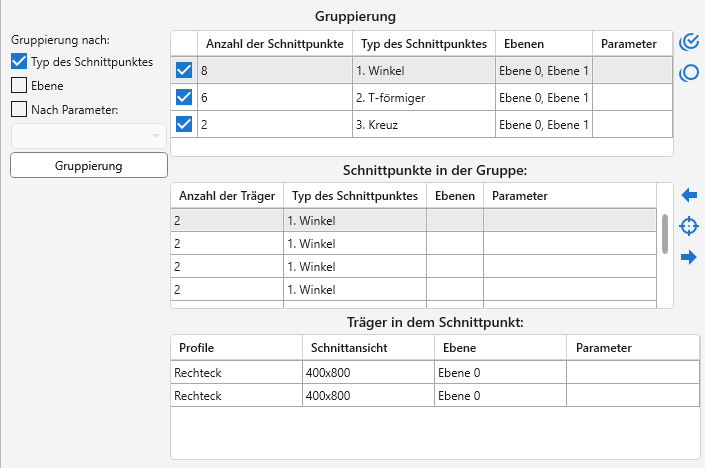
Task: Uncheck Typ des Schnittpunktes grouping option
Action: click(x=19, y=62)
